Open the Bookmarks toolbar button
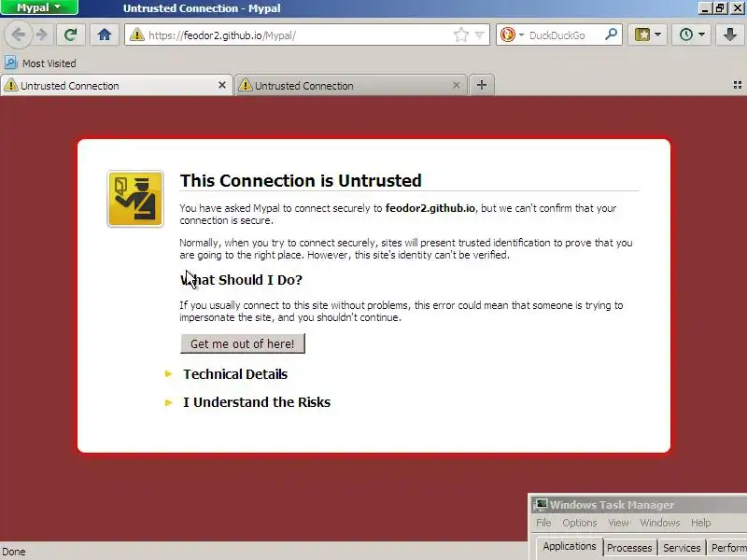 (x=642, y=35)
